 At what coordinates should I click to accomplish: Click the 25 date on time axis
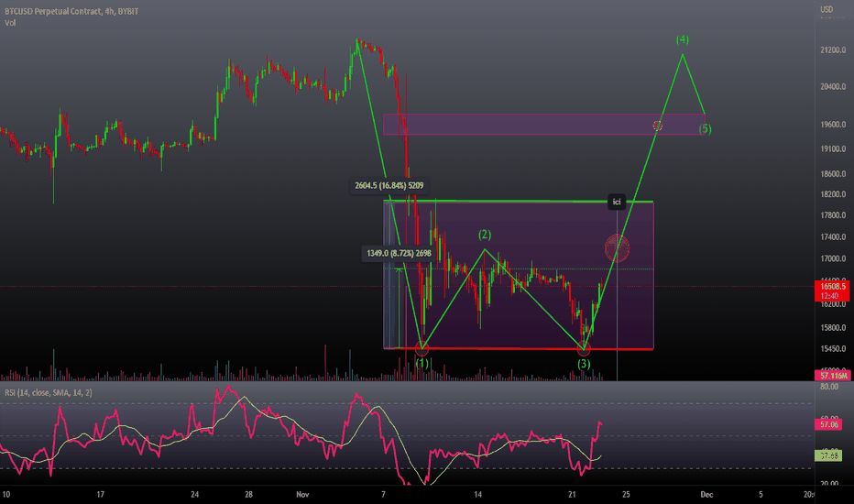(x=626, y=494)
